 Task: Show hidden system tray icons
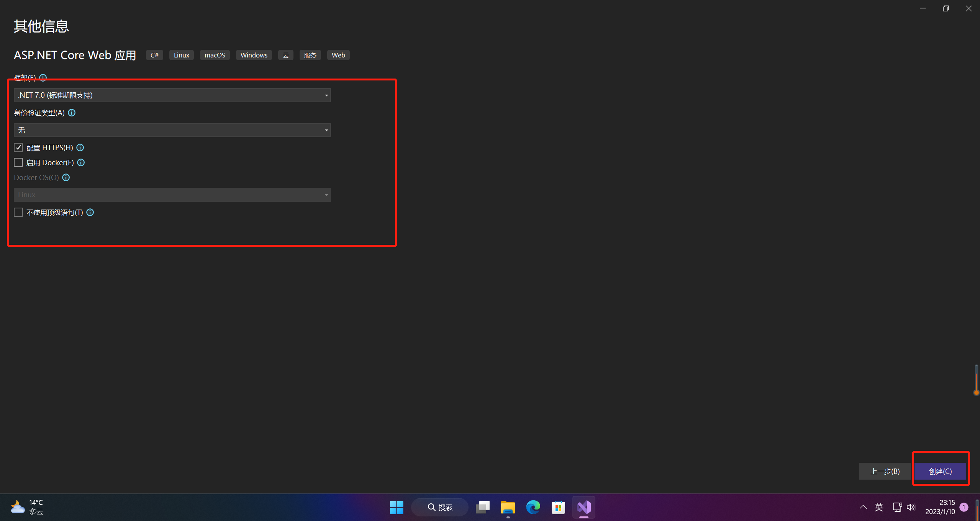(x=863, y=507)
